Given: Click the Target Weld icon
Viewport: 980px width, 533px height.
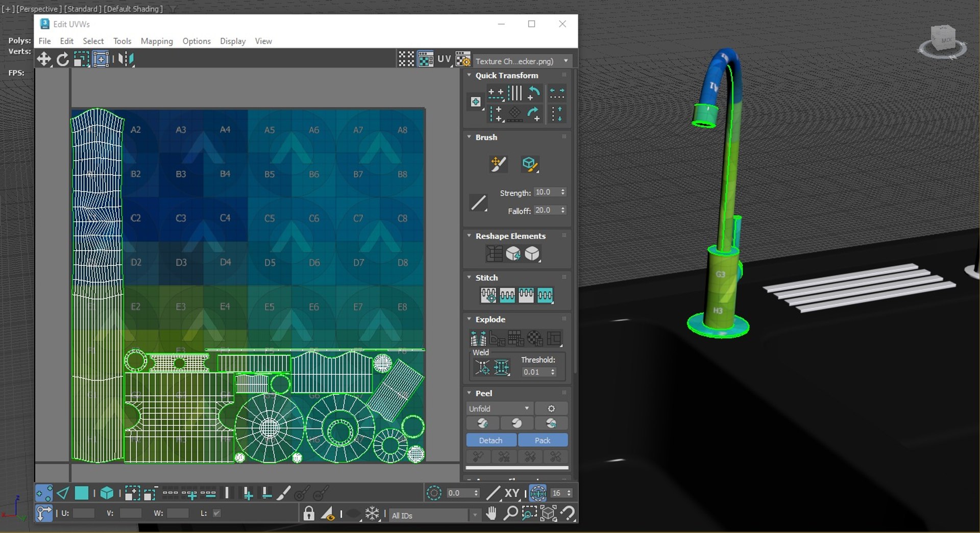Looking at the screenshot, I should tap(482, 367).
